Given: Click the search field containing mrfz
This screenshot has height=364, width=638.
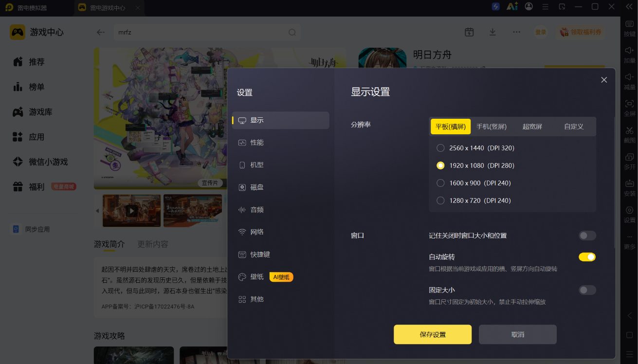Looking at the screenshot, I should [207, 33].
